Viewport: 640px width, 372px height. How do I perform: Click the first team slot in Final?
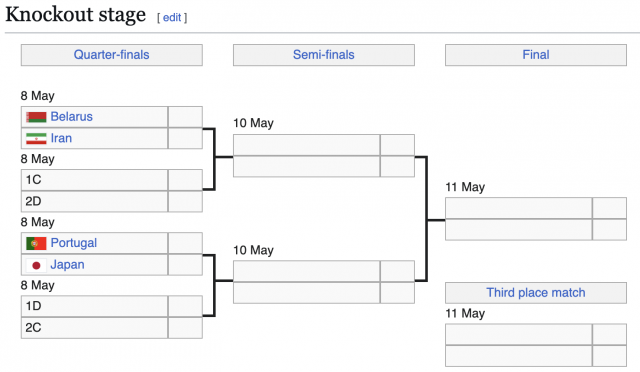tap(518, 208)
